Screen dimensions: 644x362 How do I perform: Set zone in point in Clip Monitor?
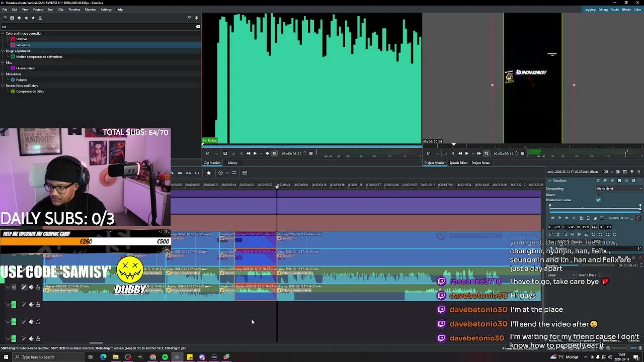click(x=233, y=153)
